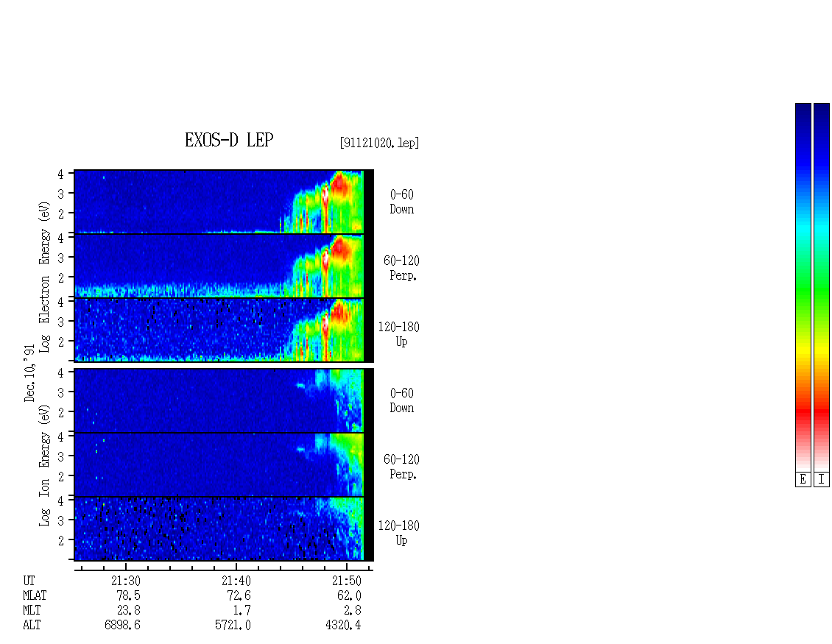This screenshot has height=644, width=832.
Task: Click the MLT value 2.8
Action: click(353, 611)
